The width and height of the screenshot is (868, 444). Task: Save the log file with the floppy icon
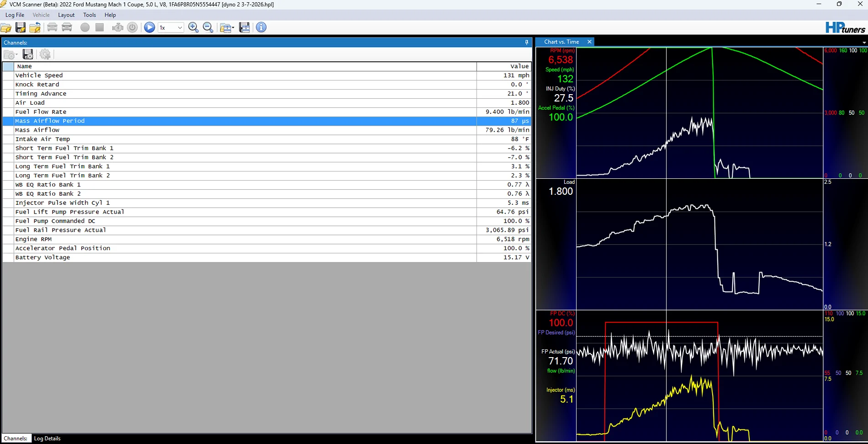click(21, 27)
